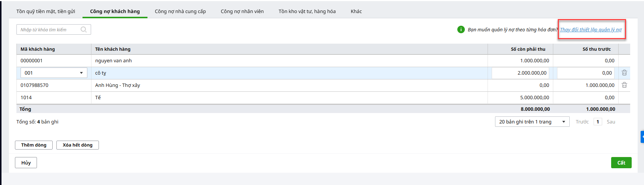Switch to Tồn quỹ tiền mặt, tiền gửi tab
644x185 pixels.
(46, 11)
